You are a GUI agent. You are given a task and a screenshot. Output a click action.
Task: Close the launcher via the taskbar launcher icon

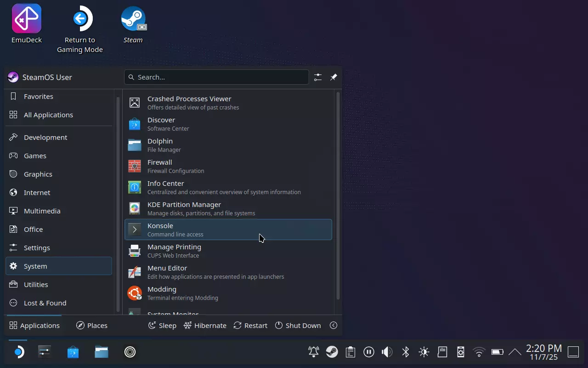click(18, 352)
